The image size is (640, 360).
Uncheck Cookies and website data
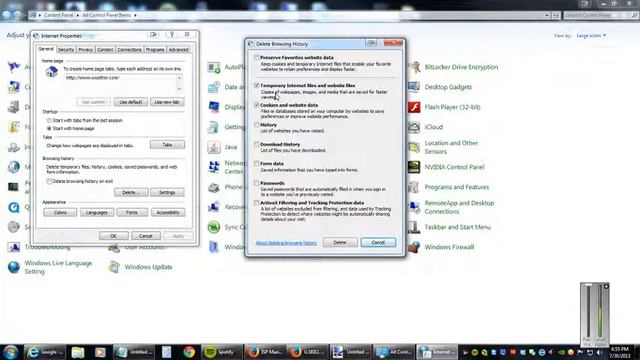(257, 105)
